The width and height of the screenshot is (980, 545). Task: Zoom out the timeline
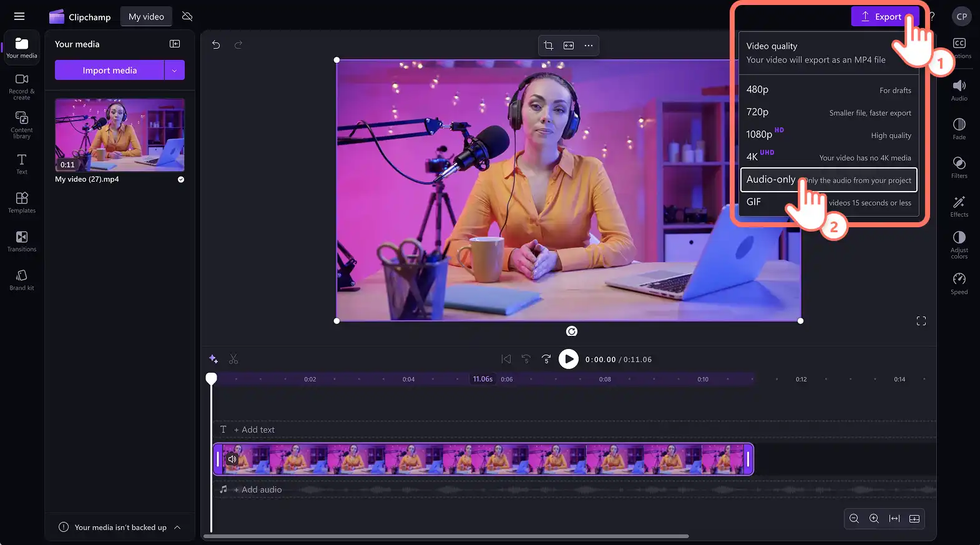click(855, 519)
